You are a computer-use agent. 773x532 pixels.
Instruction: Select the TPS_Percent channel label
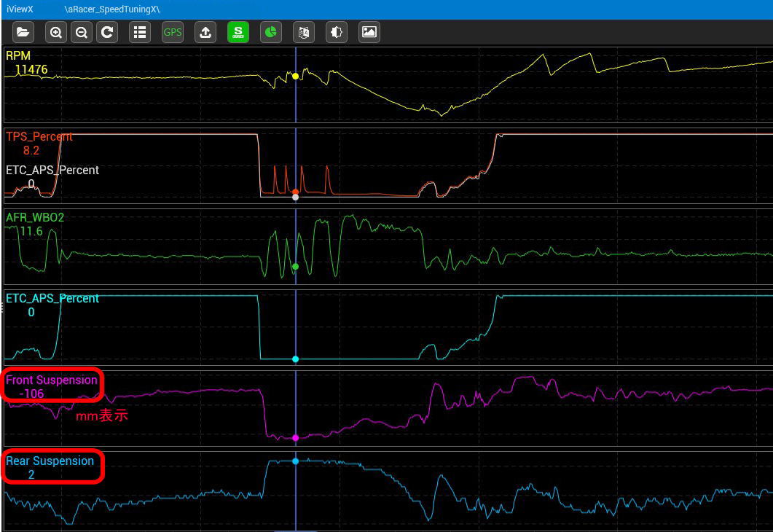coord(39,136)
